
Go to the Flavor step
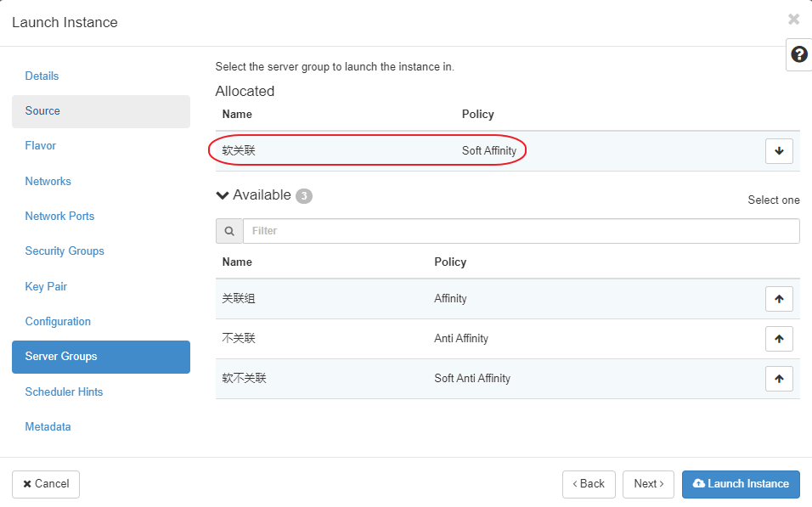(41, 146)
